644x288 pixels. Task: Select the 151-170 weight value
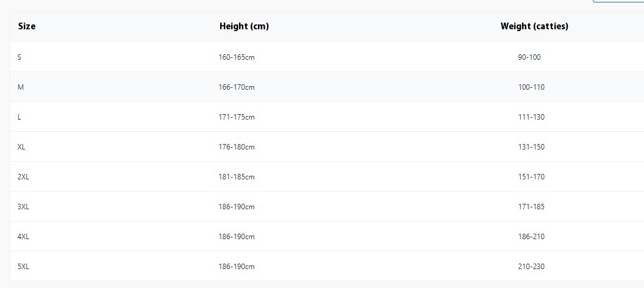531,177
